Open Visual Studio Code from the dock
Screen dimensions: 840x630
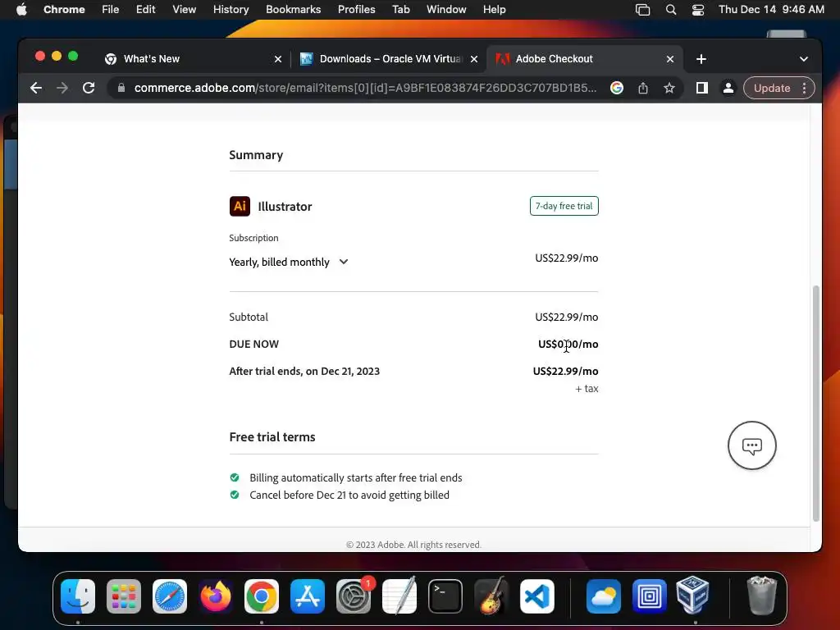[536, 596]
